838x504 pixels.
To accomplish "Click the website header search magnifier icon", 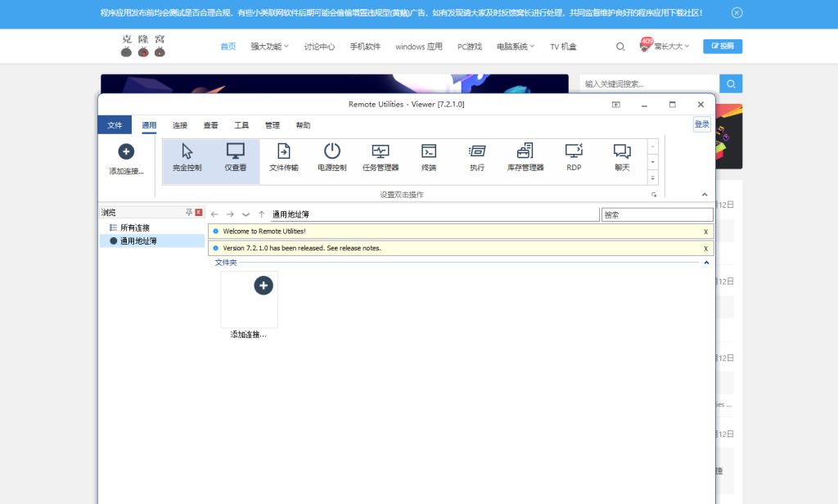I will [620, 47].
